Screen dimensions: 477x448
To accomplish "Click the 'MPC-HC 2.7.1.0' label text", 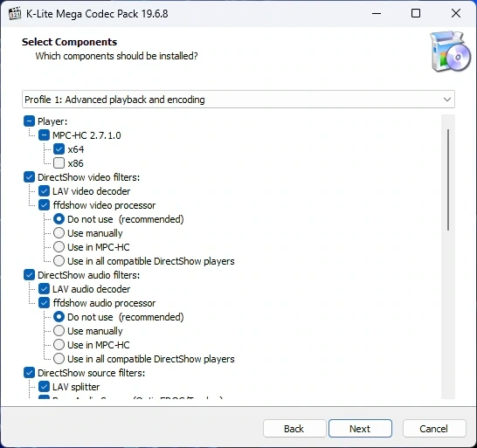I will click(86, 135).
